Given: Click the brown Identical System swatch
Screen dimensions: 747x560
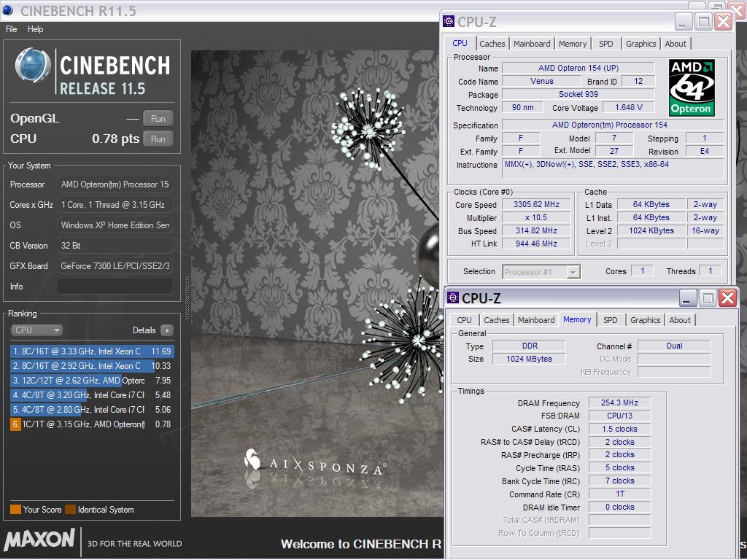Looking at the screenshot, I should pyautogui.click(x=71, y=510).
